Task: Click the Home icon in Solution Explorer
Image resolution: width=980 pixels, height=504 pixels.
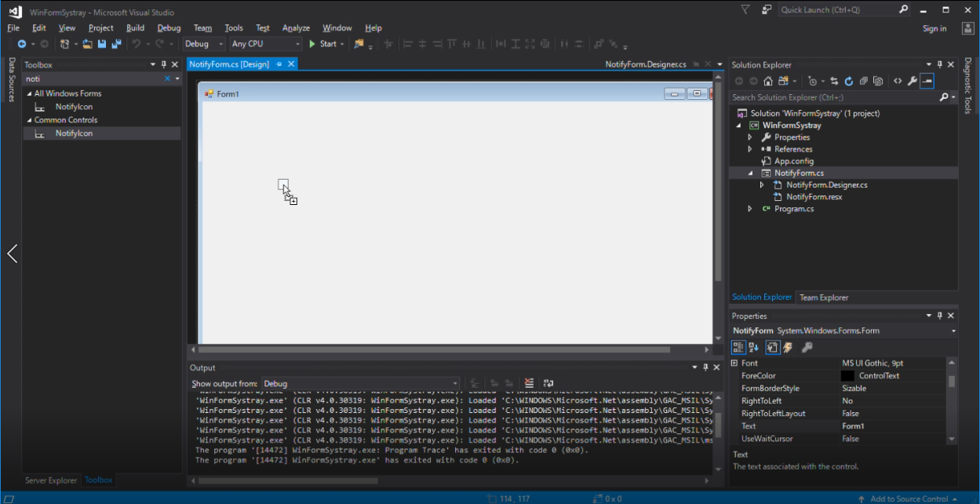Action: (x=768, y=81)
